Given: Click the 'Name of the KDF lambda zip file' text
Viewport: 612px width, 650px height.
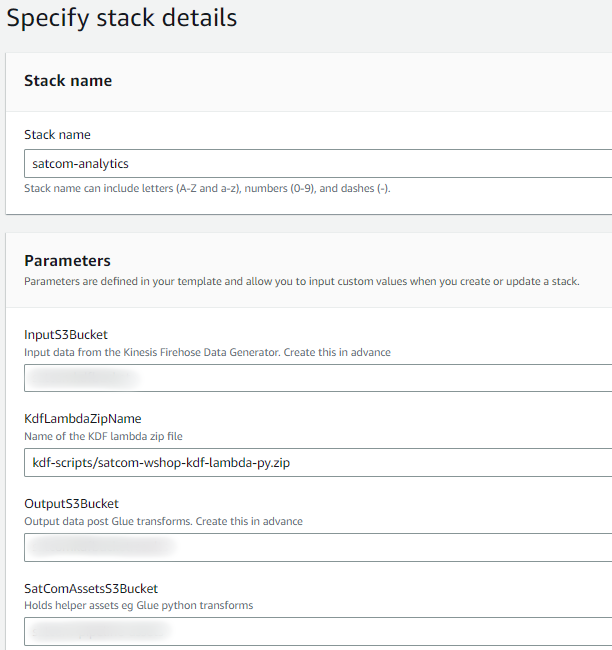Looking at the screenshot, I should pyautogui.click(x=103, y=436).
